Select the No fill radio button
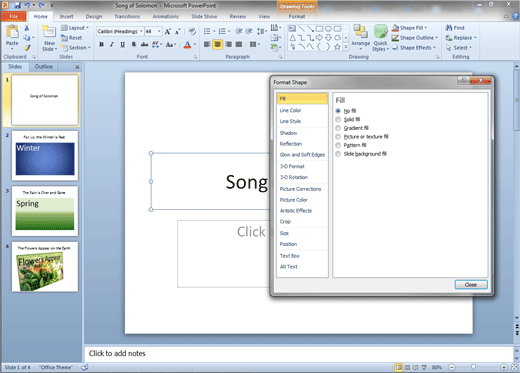Screen dimensions: 520x373 click(338, 111)
